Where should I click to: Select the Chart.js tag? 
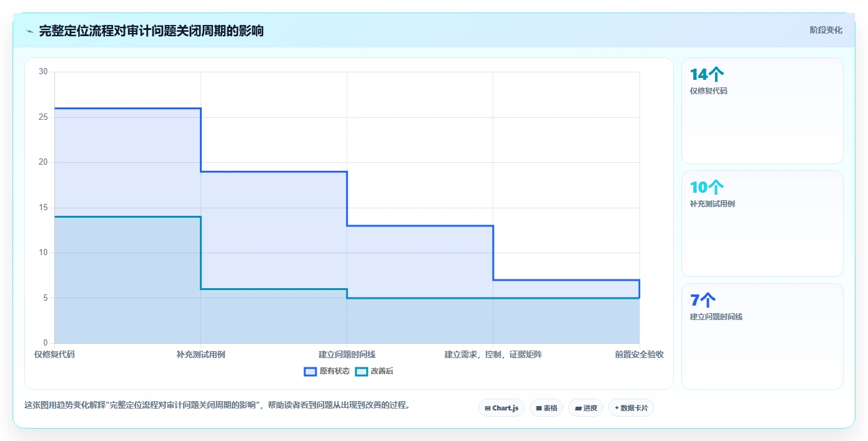501,408
